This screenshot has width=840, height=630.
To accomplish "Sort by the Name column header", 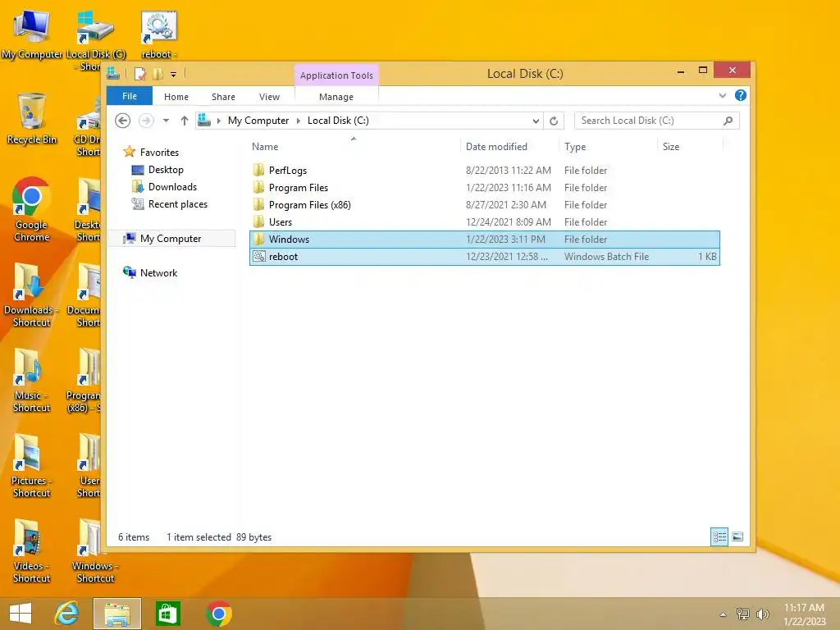I will pos(265,146).
